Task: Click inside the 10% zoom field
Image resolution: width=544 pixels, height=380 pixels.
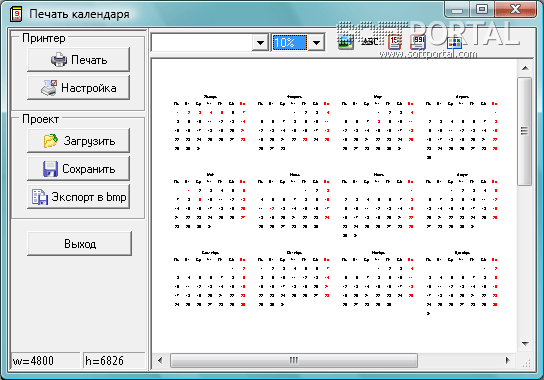Action: pyautogui.click(x=290, y=43)
